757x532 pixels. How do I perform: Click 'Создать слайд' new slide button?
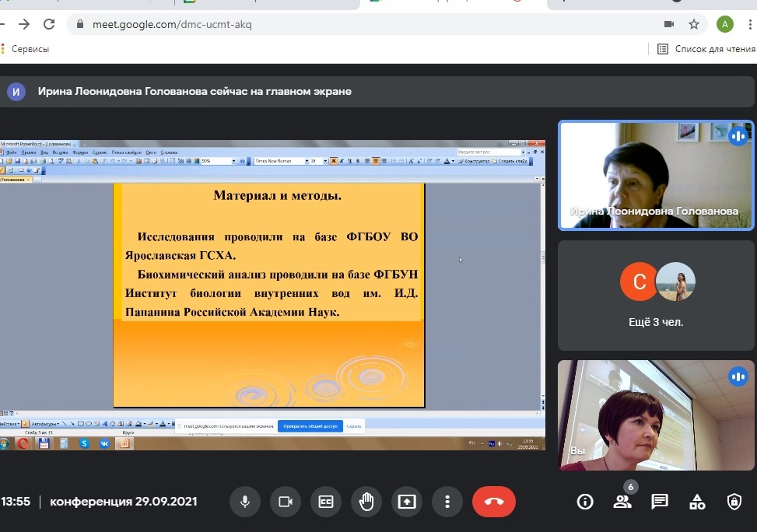[x=510, y=161]
